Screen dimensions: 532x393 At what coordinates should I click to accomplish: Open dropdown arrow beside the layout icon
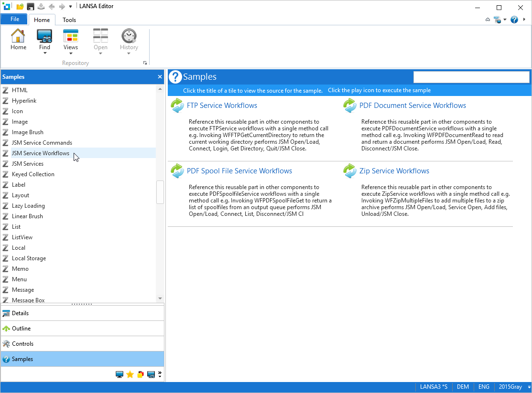[505, 20]
